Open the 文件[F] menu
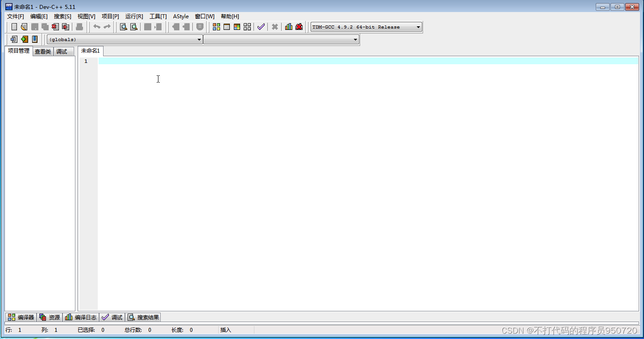 16,17
